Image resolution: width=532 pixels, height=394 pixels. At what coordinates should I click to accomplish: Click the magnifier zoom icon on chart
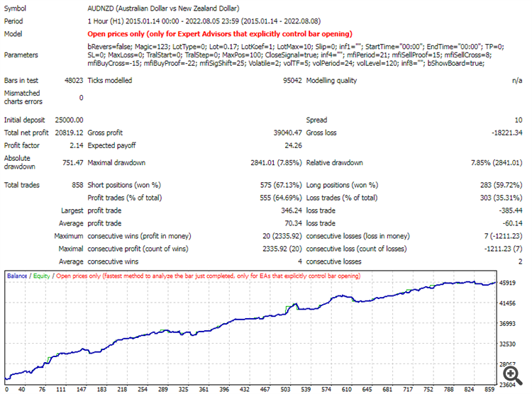513,376
